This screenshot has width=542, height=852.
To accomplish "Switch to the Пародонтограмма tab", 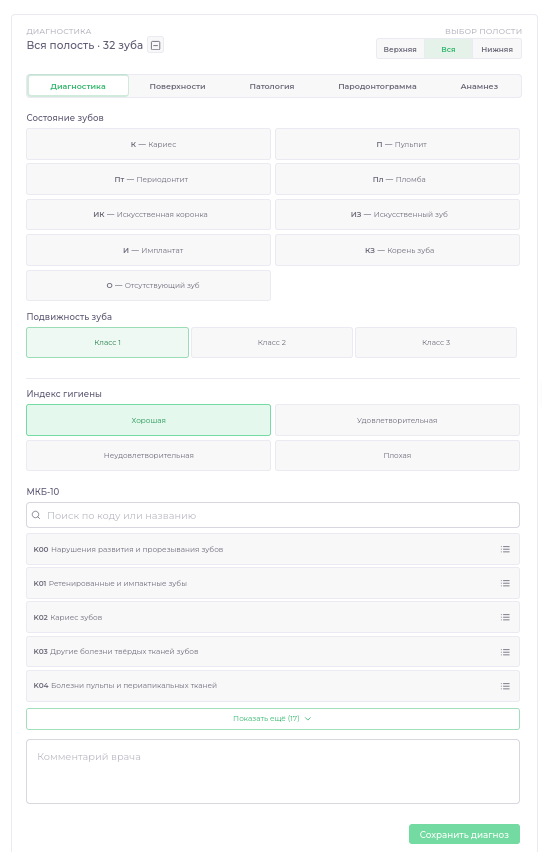I will click(377, 86).
